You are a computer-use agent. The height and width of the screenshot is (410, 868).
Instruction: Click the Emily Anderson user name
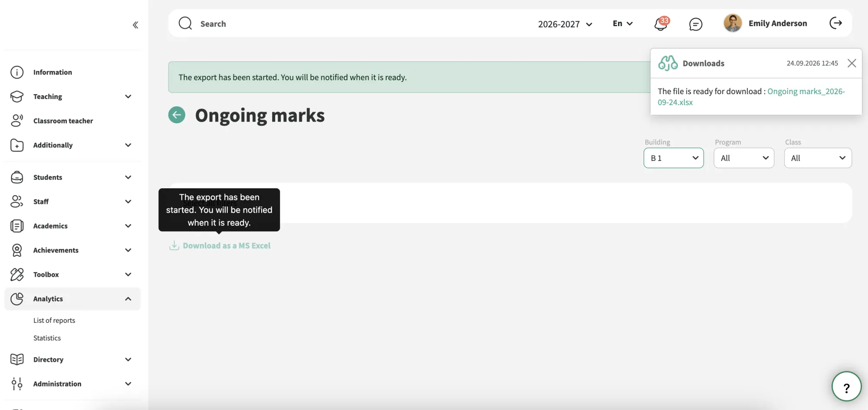778,23
